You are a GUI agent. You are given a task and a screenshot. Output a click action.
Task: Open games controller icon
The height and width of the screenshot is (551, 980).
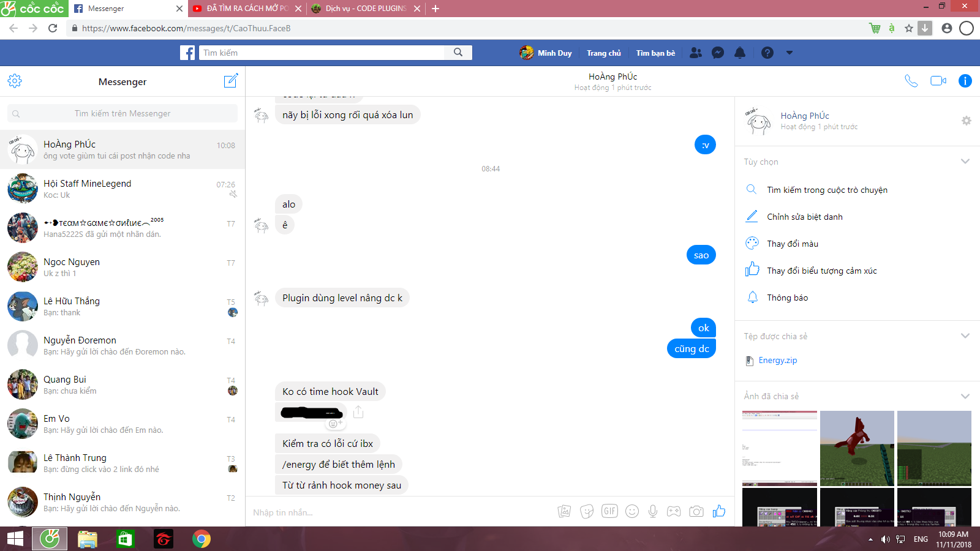tap(674, 511)
